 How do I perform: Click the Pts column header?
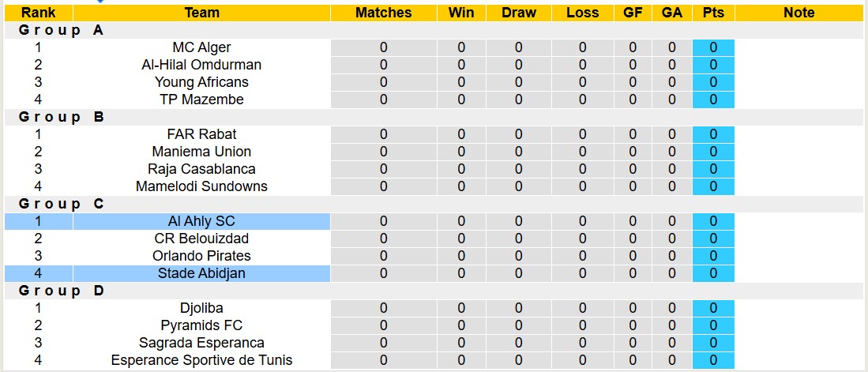[x=713, y=13]
